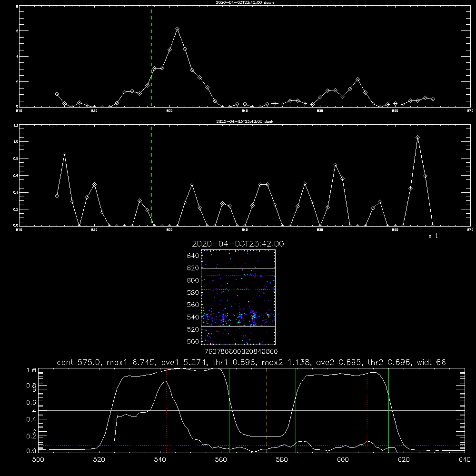Click the '2020-04-03T23:42:00 dawn' plot title
This screenshot has height=476, width=476.
pos(245,2)
